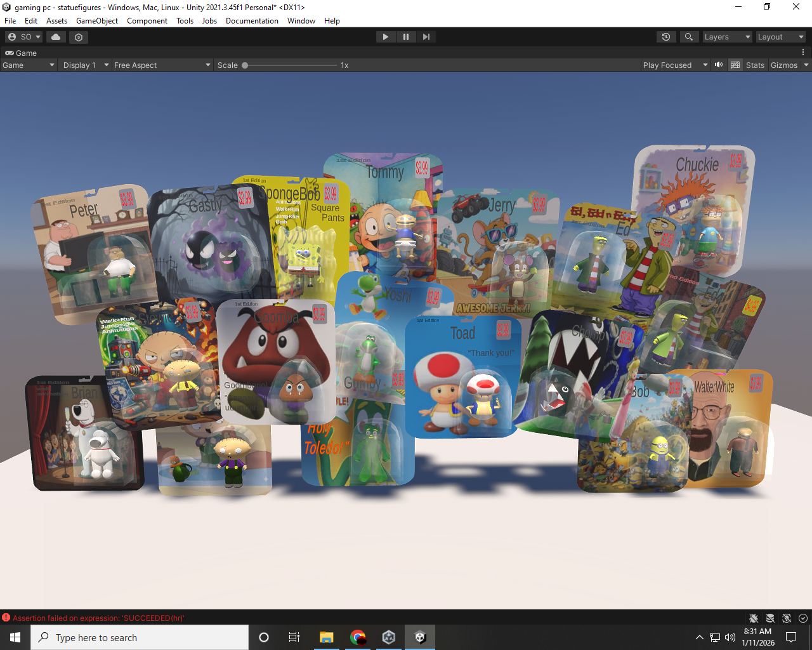The height and width of the screenshot is (650, 812).
Task: Open the Edit menu
Action: coord(31,20)
